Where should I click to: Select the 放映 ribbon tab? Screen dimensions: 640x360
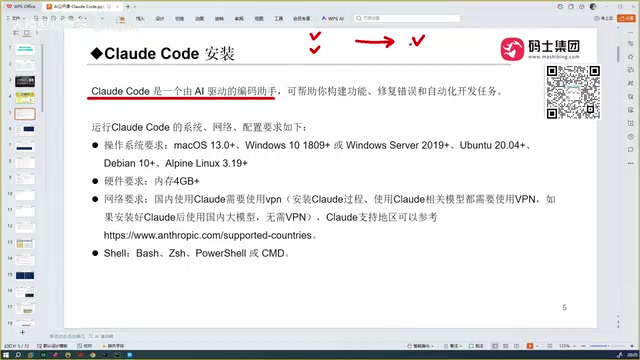click(x=219, y=19)
